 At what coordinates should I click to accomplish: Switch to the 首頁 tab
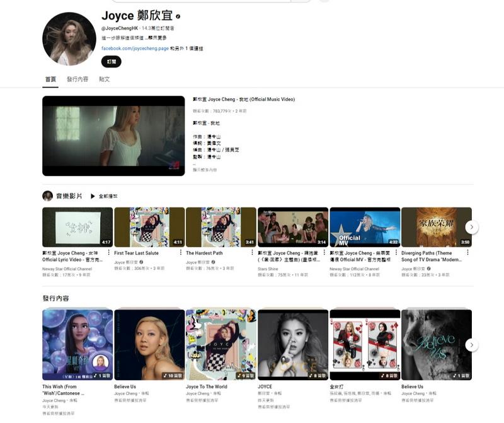[50, 79]
